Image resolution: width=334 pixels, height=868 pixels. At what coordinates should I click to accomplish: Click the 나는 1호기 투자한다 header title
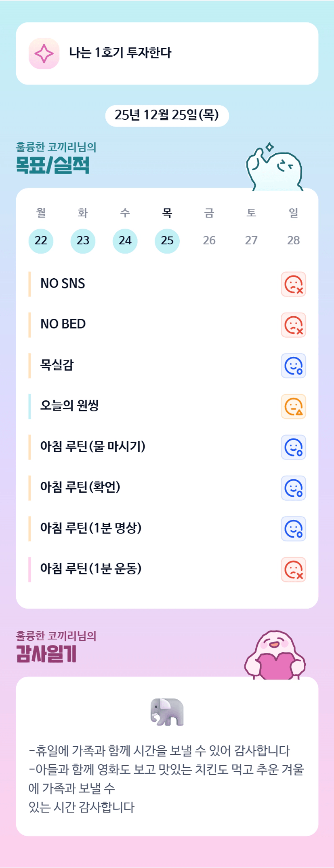[120, 53]
